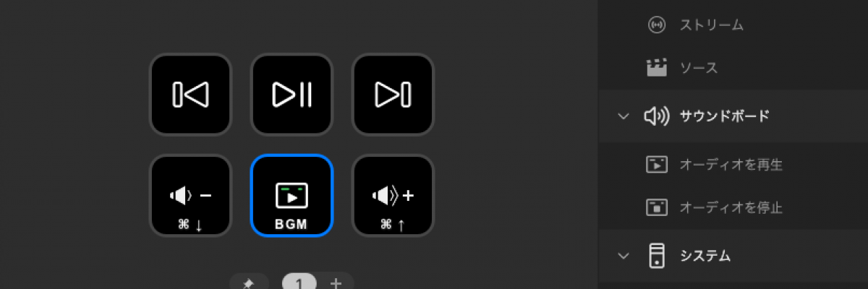This screenshot has width=868, height=289.
Task: Click the サウンドボード speaker icon
Action: pos(656,116)
